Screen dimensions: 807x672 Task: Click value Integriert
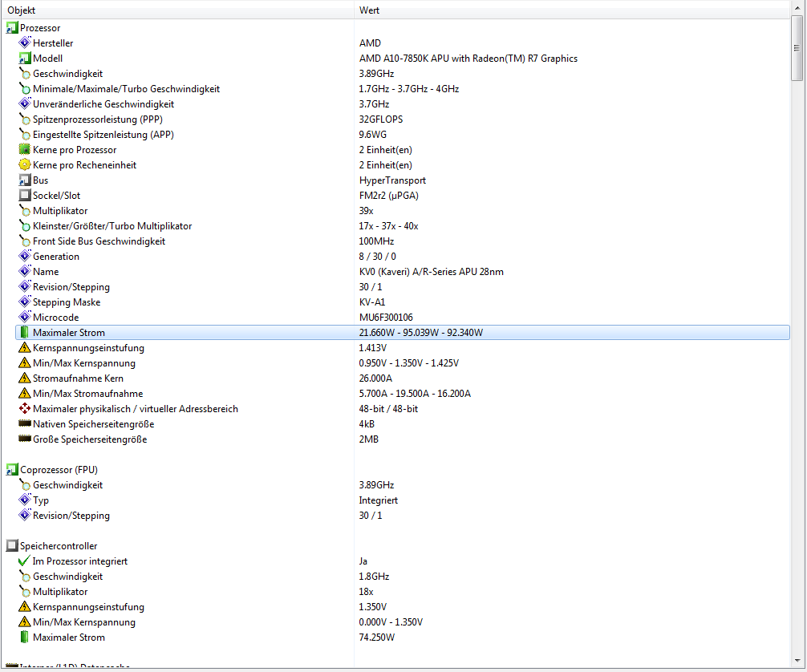pos(379,500)
